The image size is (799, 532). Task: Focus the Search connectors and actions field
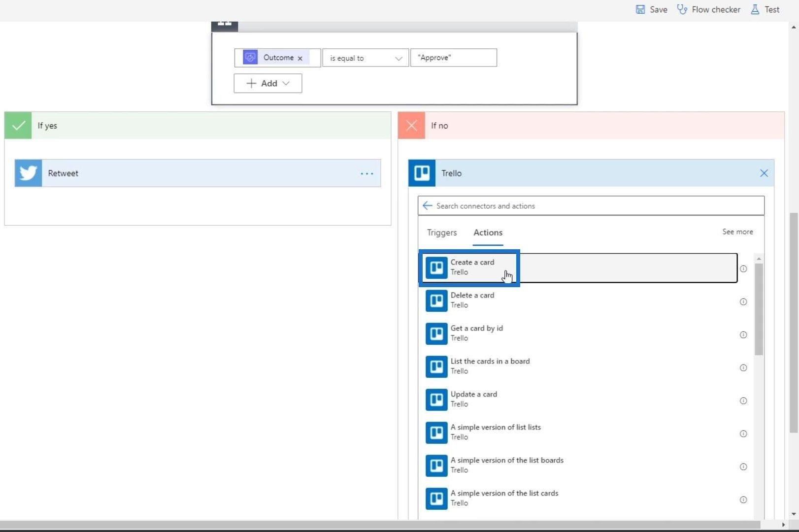pos(591,205)
